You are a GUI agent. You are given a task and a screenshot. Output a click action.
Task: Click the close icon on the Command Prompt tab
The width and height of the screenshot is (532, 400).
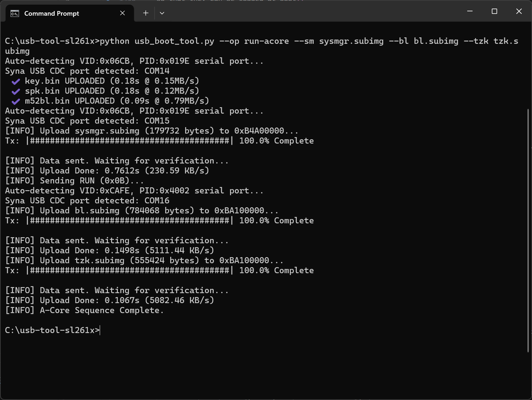(122, 13)
